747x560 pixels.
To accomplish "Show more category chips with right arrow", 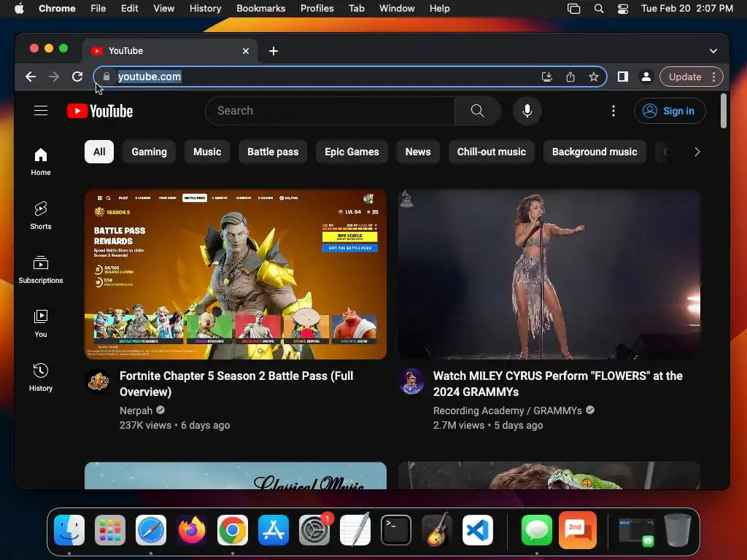I will pyautogui.click(x=697, y=152).
